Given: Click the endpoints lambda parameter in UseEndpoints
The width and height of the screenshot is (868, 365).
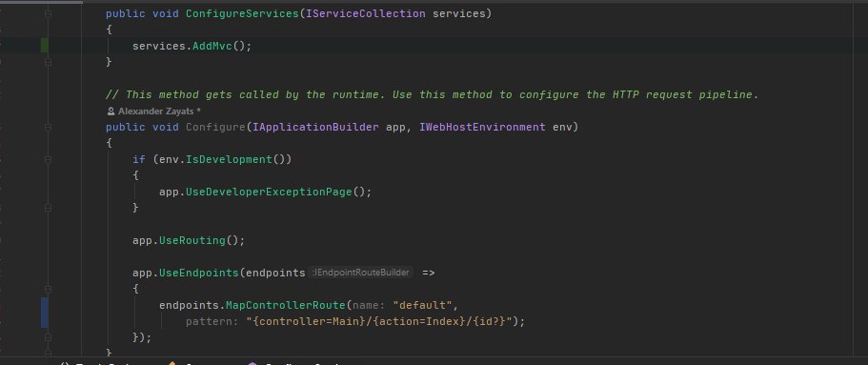Looking at the screenshot, I should pos(275,273).
